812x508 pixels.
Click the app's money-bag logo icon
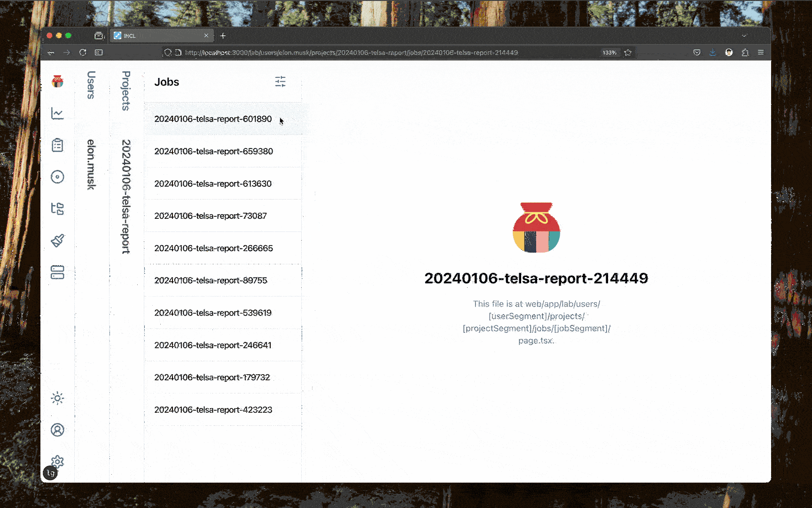point(57,81)
